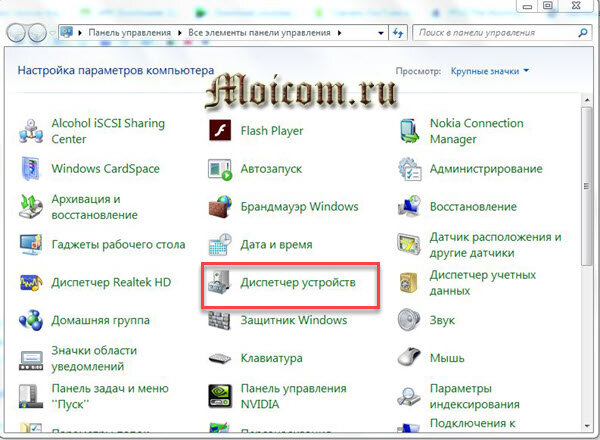Open the Клавиатура icon
This screenshot has width=600, height=440.
pyautogui.click(x=220, y=359)
